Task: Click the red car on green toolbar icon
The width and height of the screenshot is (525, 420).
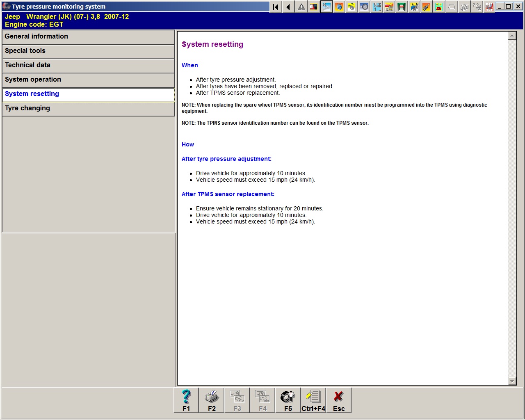Action: (439, 7)
